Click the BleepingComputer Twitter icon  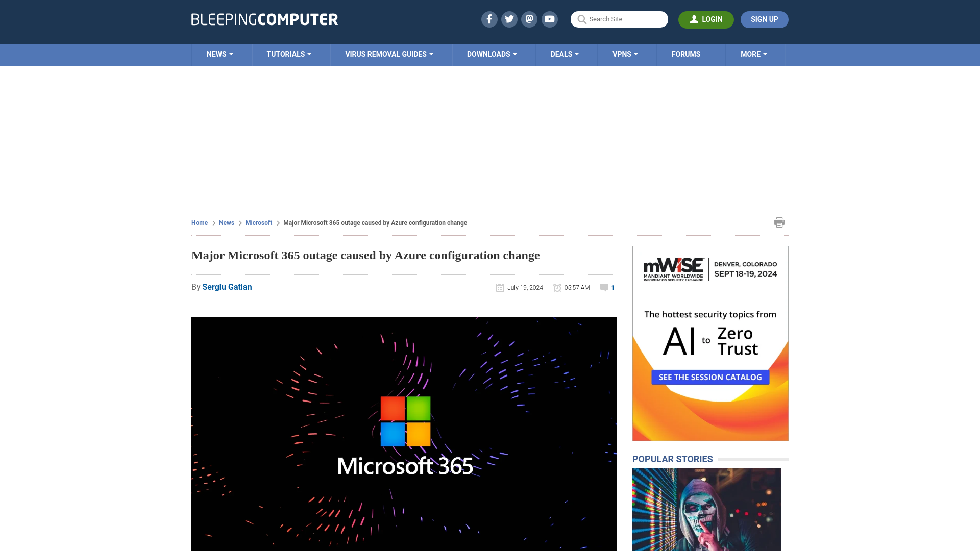coord(509,19)
